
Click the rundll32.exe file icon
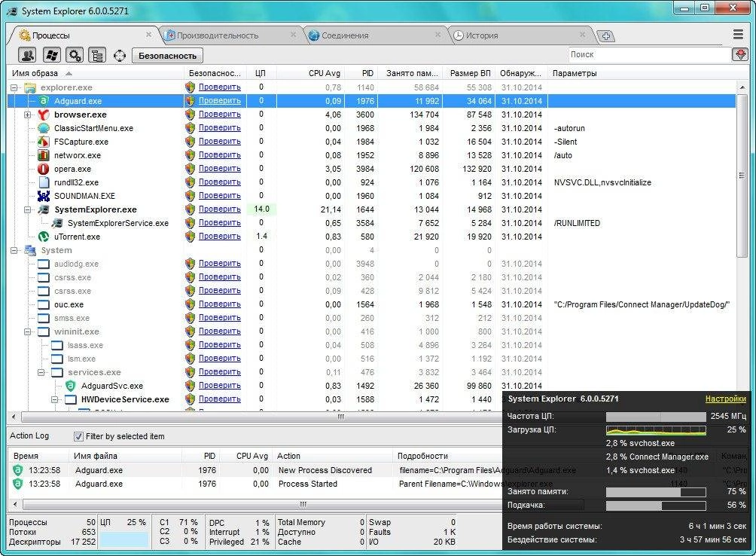coord(44,182)
